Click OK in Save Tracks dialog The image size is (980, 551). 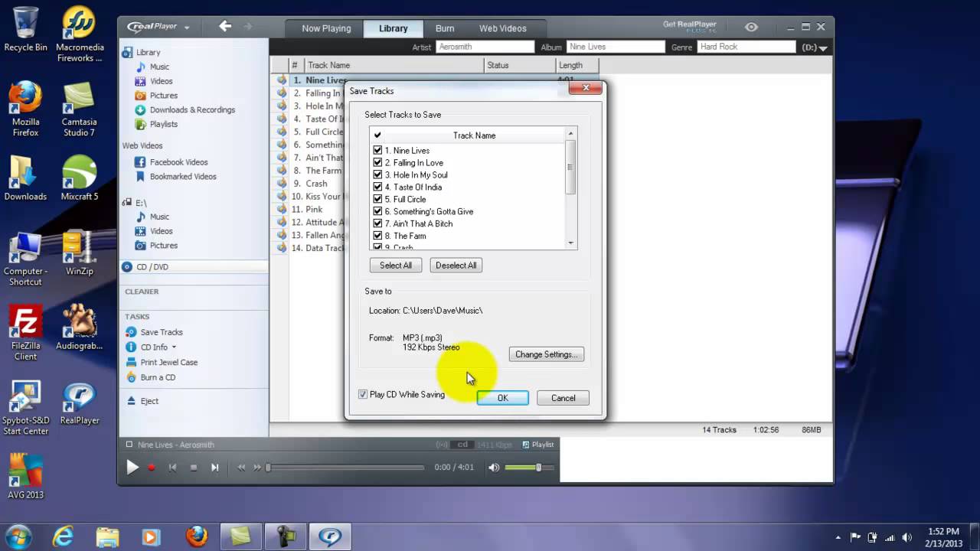(x=502, y=398)
